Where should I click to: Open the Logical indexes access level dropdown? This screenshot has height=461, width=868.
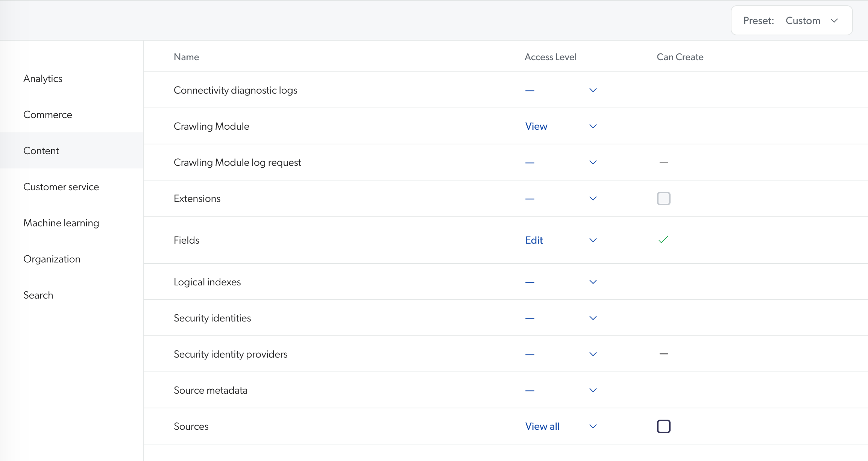point(593,282)
